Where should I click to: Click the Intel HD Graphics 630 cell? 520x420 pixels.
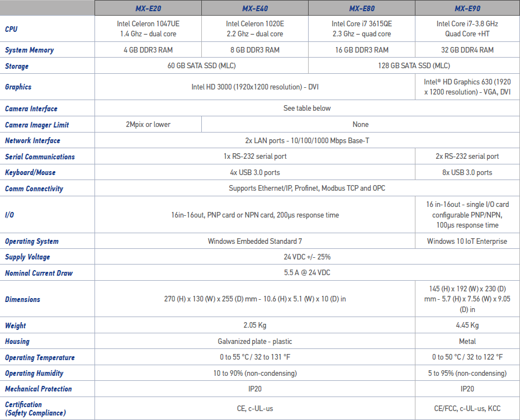click(467, 87)
